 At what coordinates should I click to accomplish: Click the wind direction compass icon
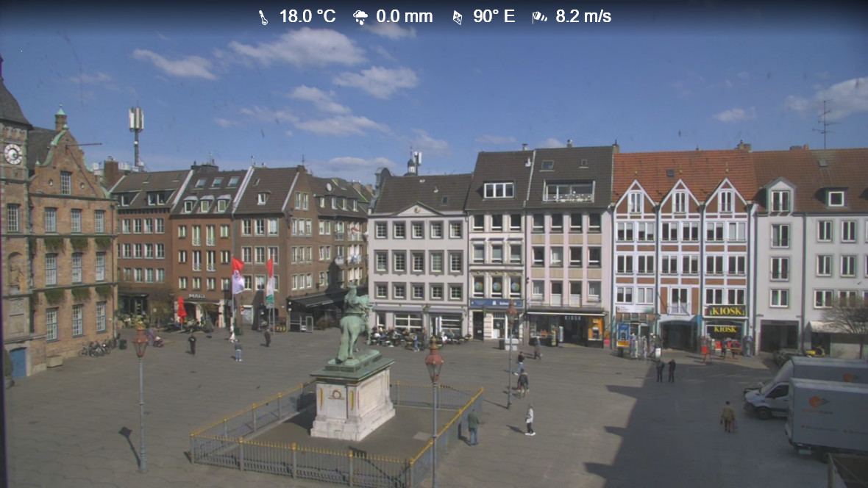point(458,17)
